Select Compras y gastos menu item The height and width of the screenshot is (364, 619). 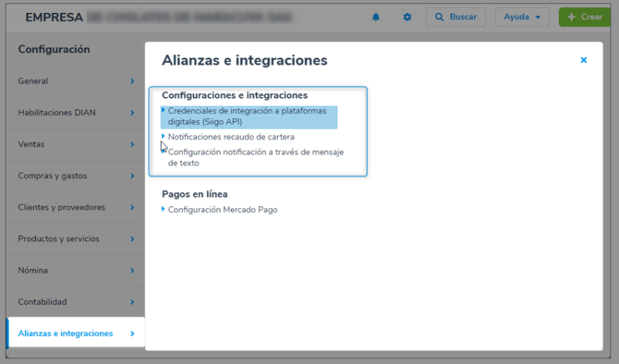pyautogui.click(x=76, y=176)
